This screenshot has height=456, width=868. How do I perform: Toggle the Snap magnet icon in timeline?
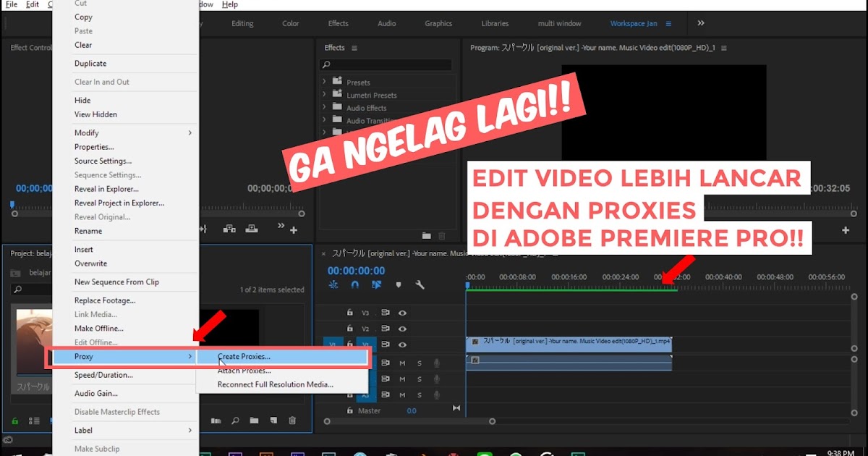[x=354, y=285]
